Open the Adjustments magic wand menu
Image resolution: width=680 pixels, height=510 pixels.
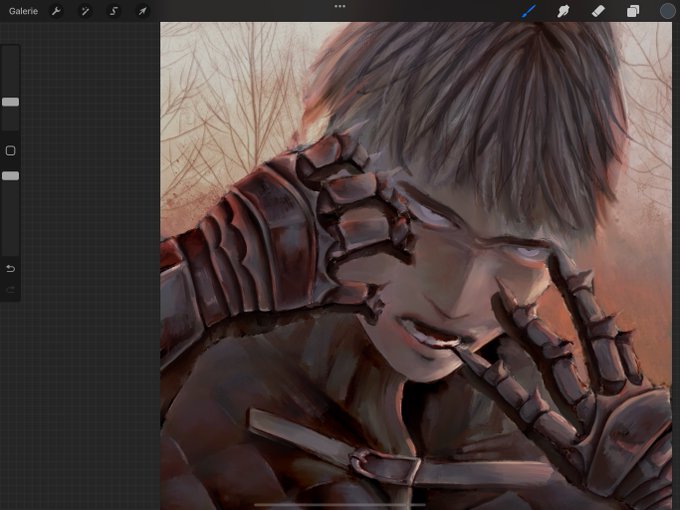(85, 11)
